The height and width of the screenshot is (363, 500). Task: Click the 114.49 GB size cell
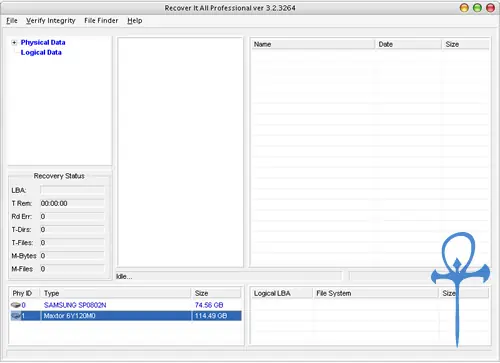tap(211, 316)
